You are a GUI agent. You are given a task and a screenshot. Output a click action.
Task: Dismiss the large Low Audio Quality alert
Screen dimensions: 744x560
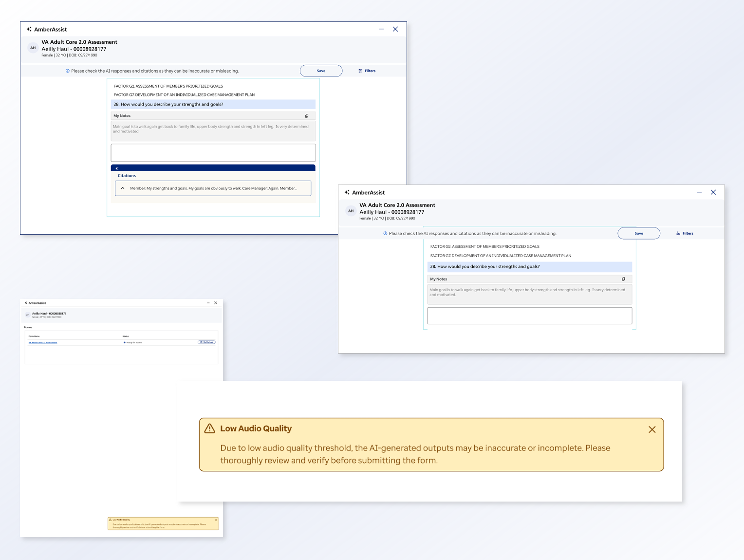(x=652, y=429)
